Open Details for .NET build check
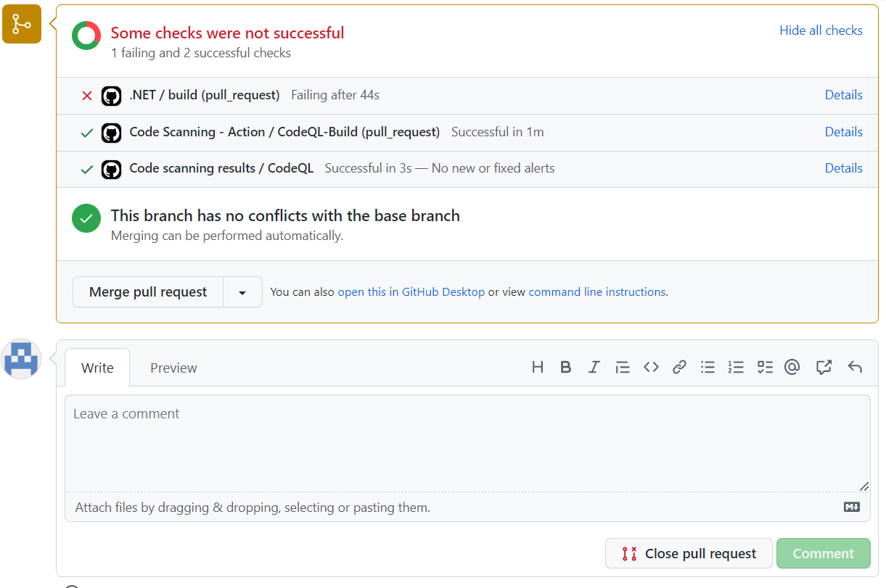The height and width of the screenshot is (588, 886). tap(843, 95)
